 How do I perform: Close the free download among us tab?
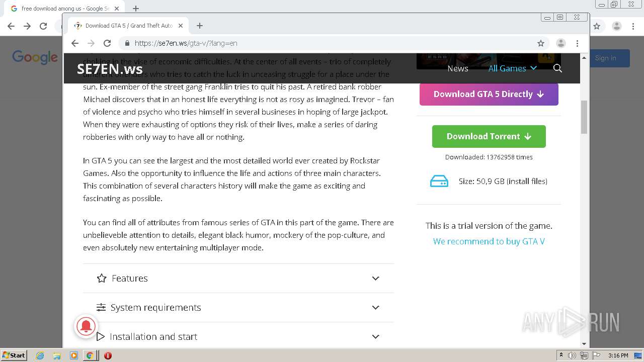point(117,9)
